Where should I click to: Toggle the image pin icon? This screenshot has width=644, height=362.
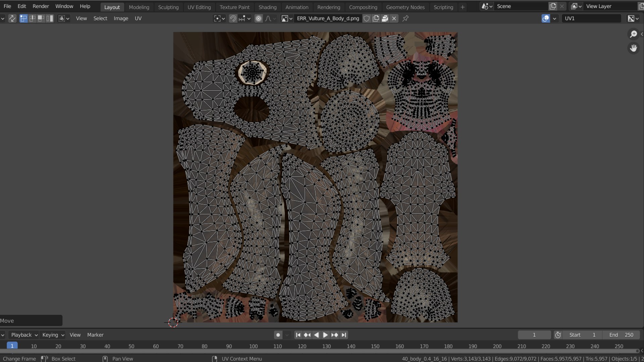pyautogui.click(x=406, y=18)
